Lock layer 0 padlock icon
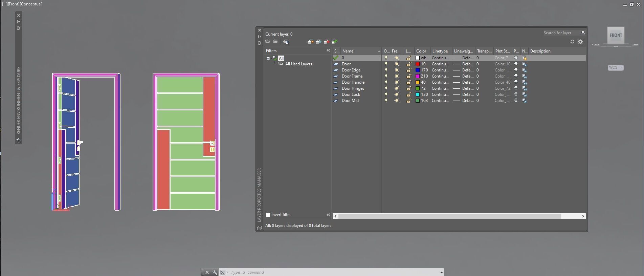This screenshot has height=276, width=644. [x=409, y=58]
